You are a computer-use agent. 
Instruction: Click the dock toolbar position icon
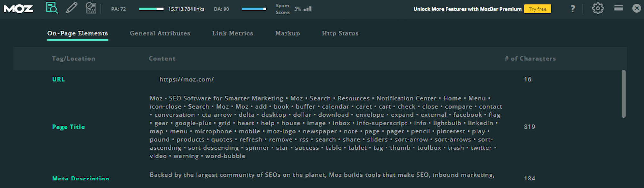[x=618, y=8]
